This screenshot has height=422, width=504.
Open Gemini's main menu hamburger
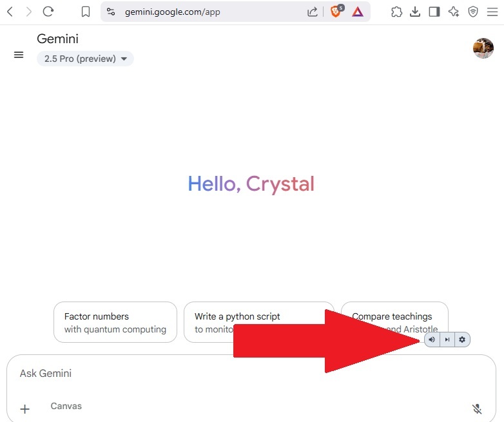19,55
